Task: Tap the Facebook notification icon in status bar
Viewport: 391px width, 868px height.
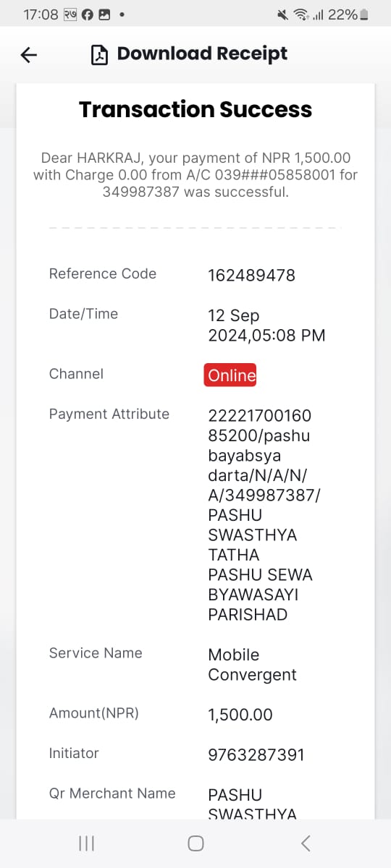Action: (x=88, y=14)
